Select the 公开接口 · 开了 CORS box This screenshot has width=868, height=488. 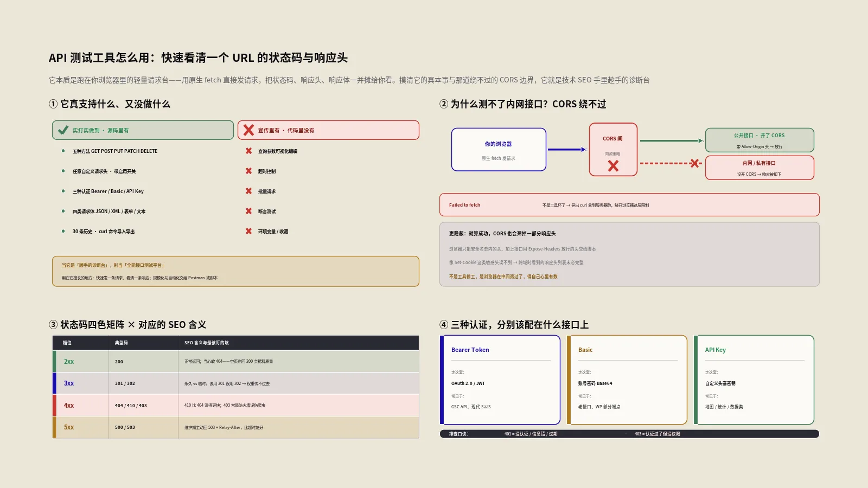759,140
